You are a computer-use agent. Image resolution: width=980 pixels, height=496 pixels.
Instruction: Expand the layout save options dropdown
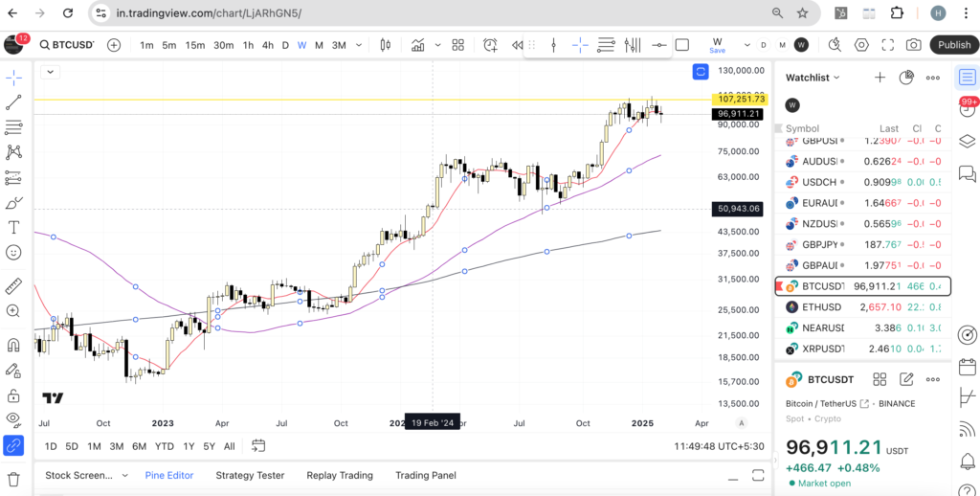746,45
